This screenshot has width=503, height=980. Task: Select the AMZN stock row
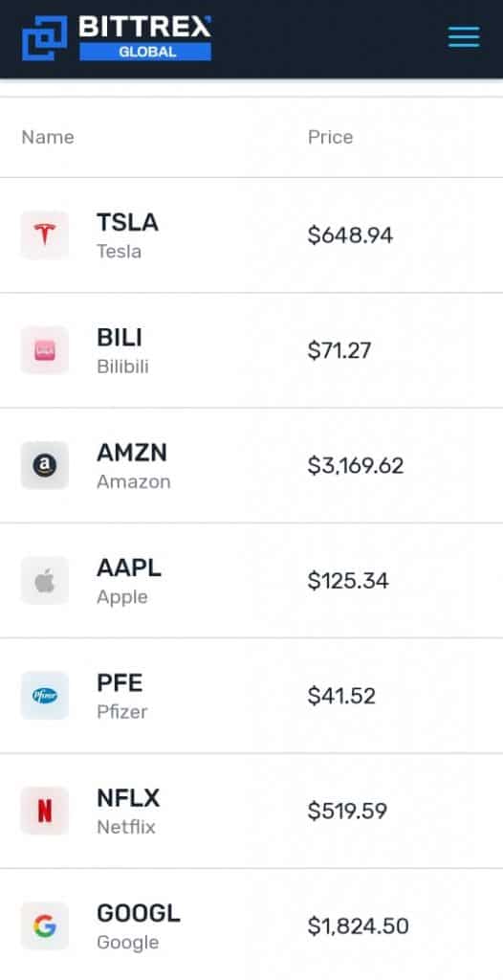pos(251,466)
